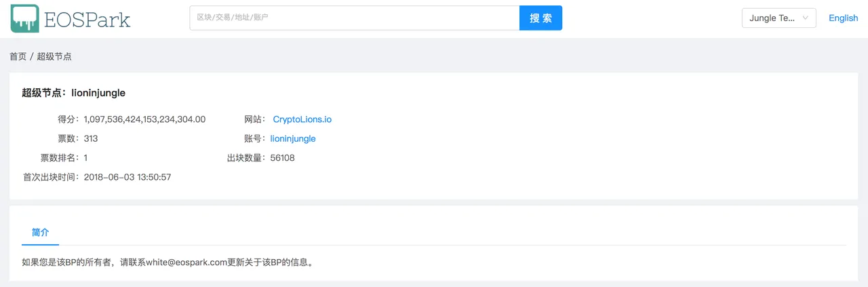
Task: Click the white@eospark.com contact text
Action: [x=186, y=263]
